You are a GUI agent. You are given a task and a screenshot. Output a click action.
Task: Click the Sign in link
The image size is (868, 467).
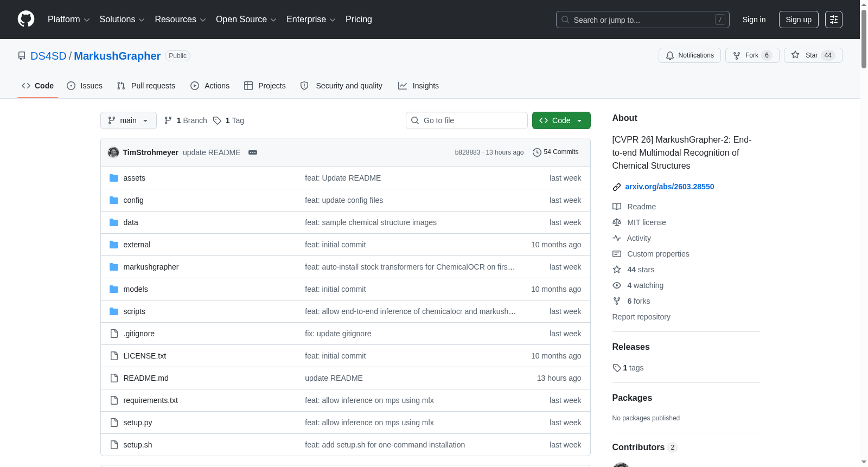[x=754, y=20]
